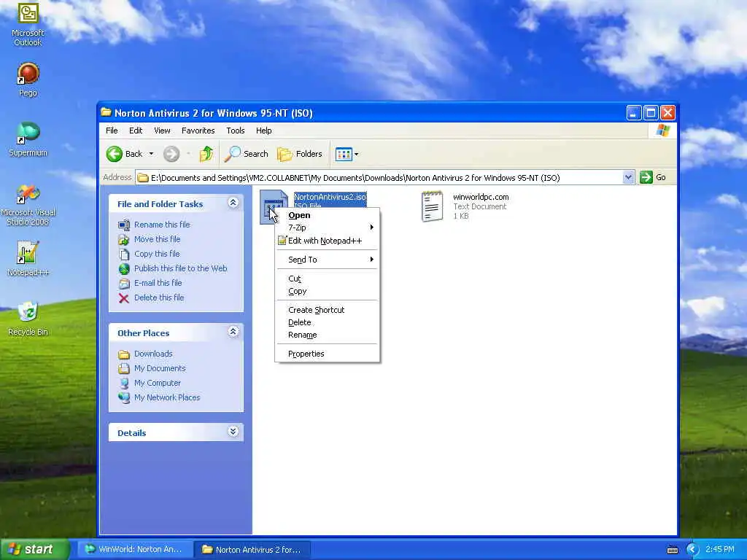Select the winworldpc.com text document

(466, 206)
